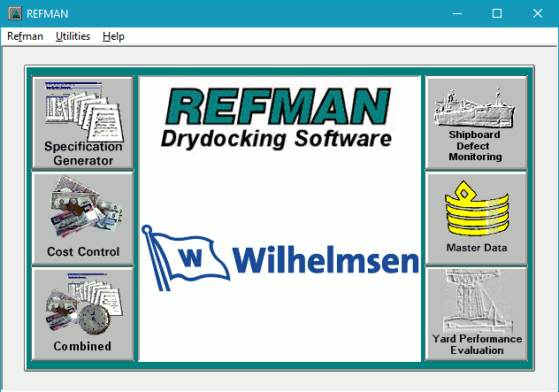Image resolution: width=559 pixels, height=392 pixels.
Task: Open the Refman menu
Action: tap(25, 36)
